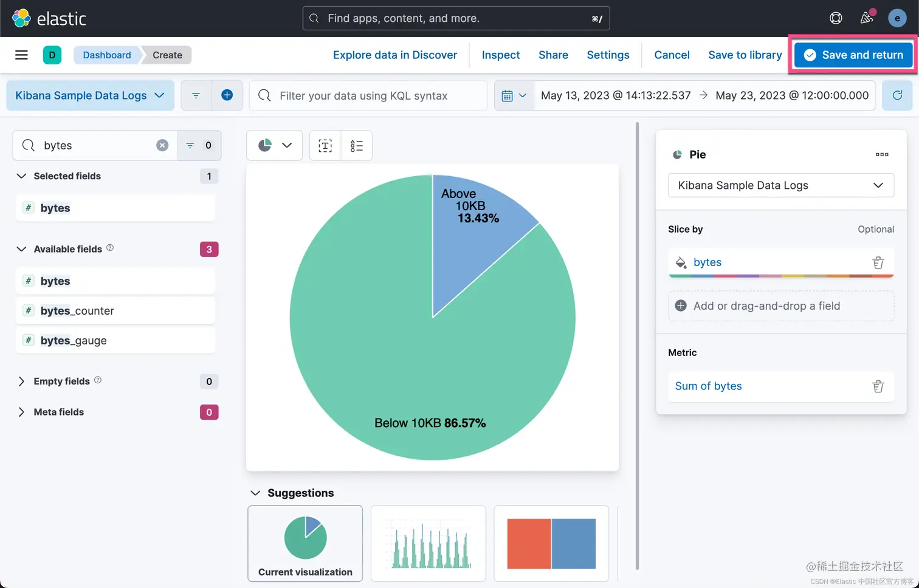The height and width of the screenshot is (588, 919).
Task: Click the bytes field search box
Action: tap(95, 145)
